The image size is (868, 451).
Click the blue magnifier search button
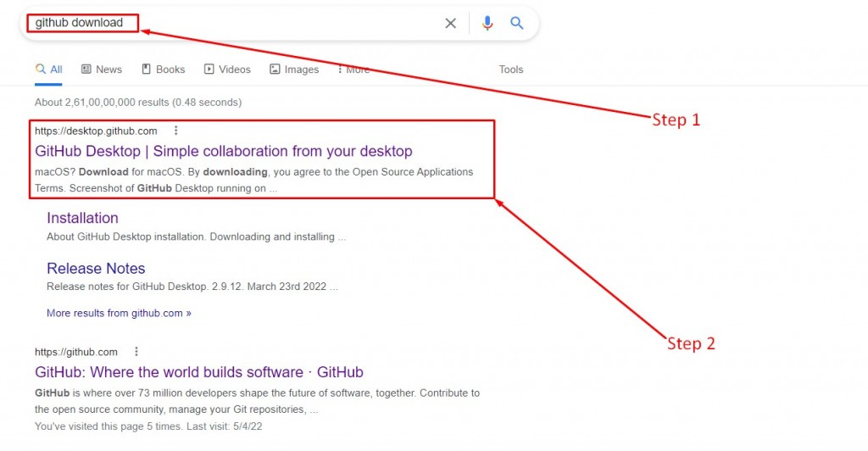pos(516,23)
